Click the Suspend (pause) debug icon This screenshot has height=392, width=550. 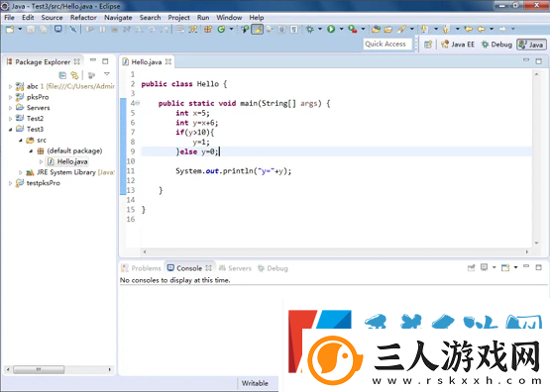click(x=102, y=30)
